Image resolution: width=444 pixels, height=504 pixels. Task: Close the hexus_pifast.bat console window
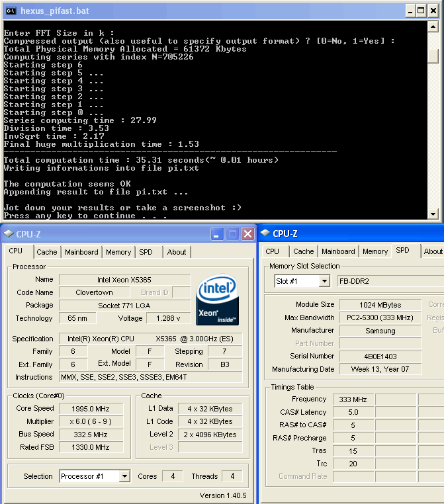[433, 11]
